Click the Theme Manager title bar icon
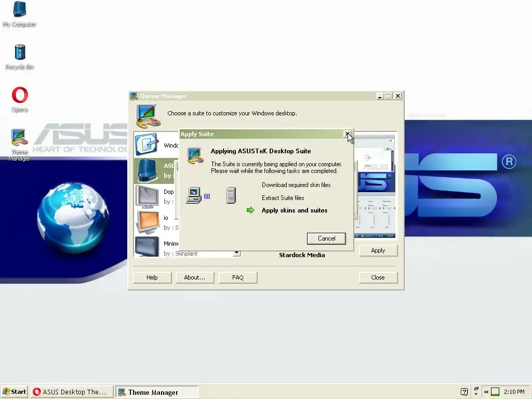The height and width of the screenshot is (399, 532). (134, 96)
